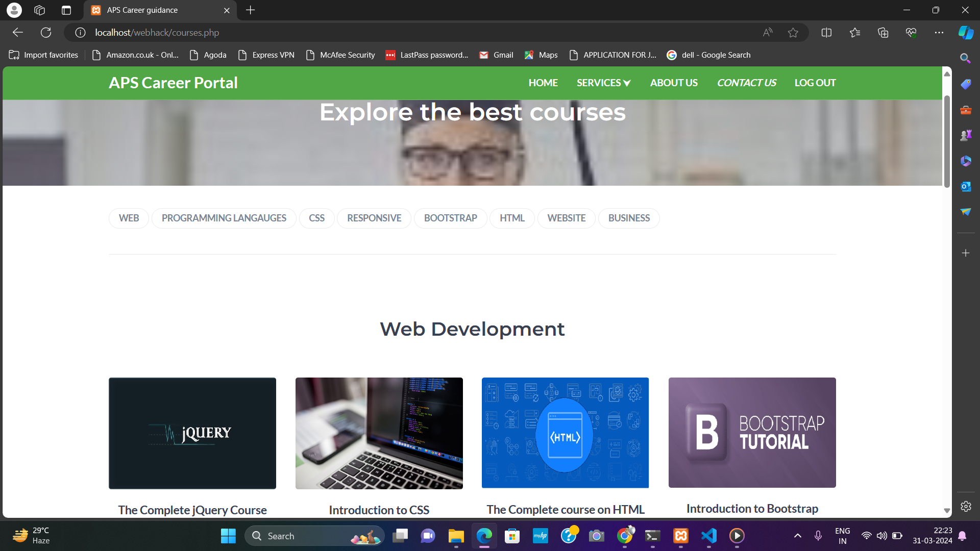The image size is (980, 551).
Task: Expand the SERVICES dropdown menu
Action: pyautogui.click(x=603, y=83)
